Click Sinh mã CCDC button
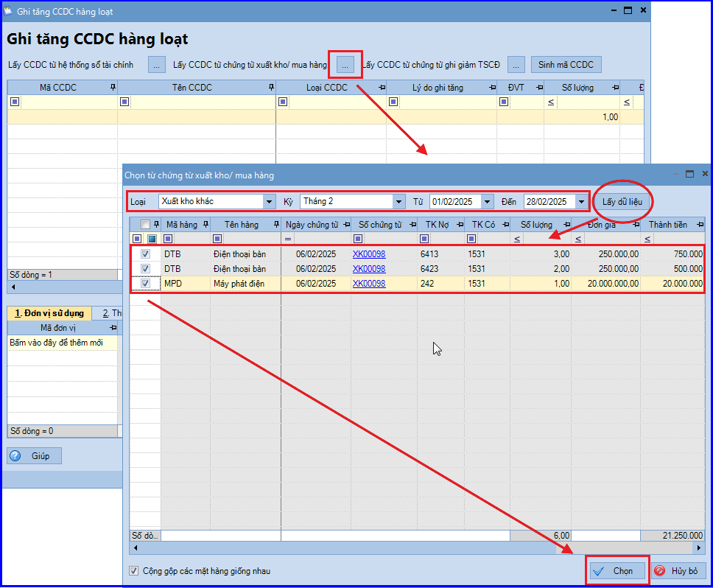The image size is (713, 588). (x=566, y=65)
